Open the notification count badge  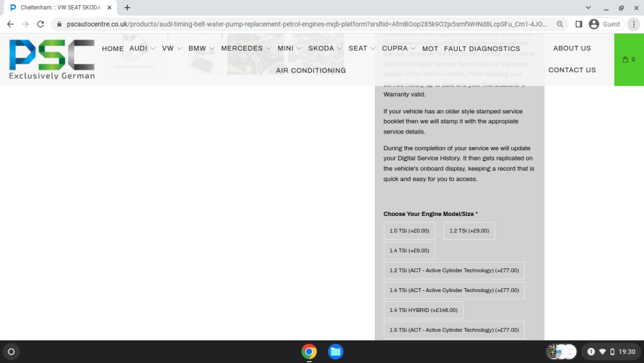coord(591,352)
